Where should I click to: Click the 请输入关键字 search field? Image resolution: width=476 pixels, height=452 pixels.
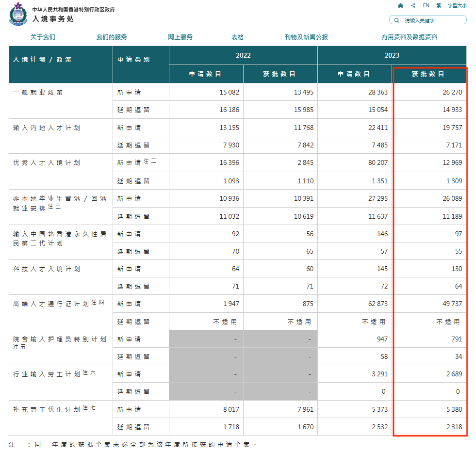[428, 20]
